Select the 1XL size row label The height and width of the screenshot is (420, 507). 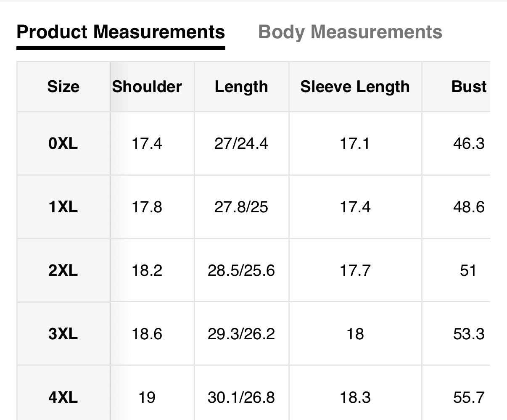tap(63, 207)
